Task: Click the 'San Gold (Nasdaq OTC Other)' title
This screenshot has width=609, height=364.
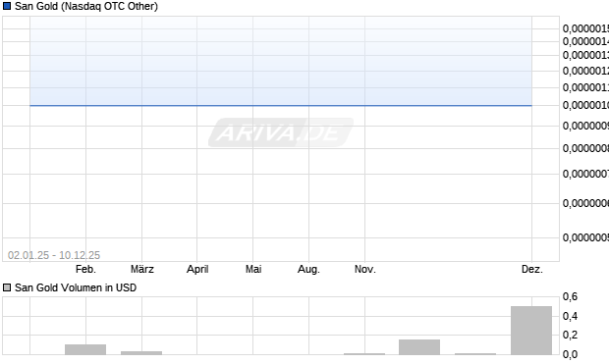Action: click(86, 6)
